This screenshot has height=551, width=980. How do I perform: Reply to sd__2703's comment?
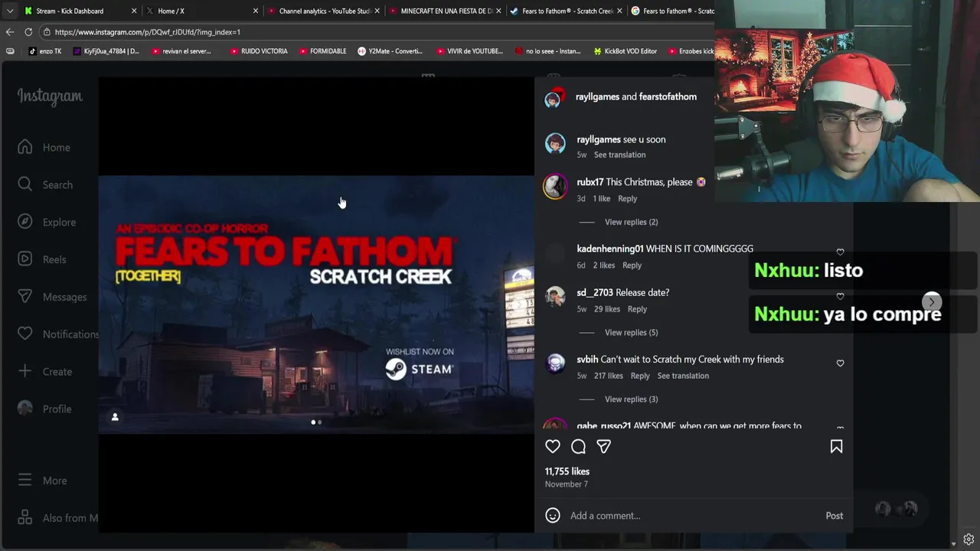click(x=637, y=309)
